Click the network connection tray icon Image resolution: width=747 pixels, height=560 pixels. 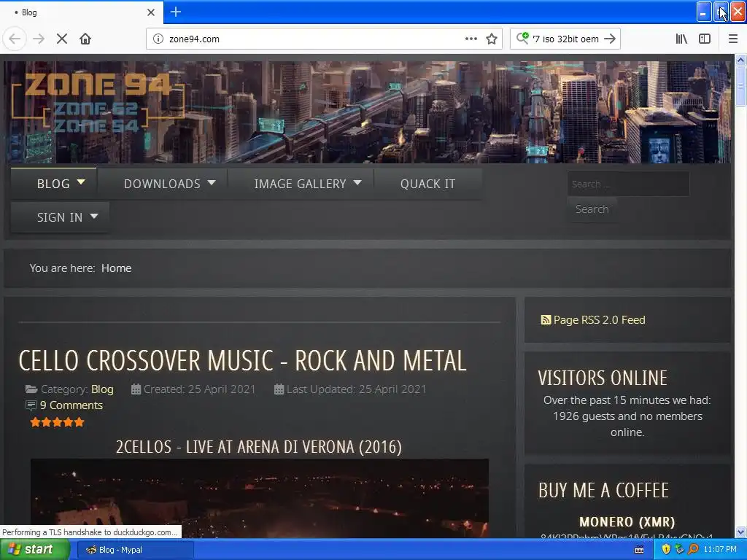tap(680, 550)
